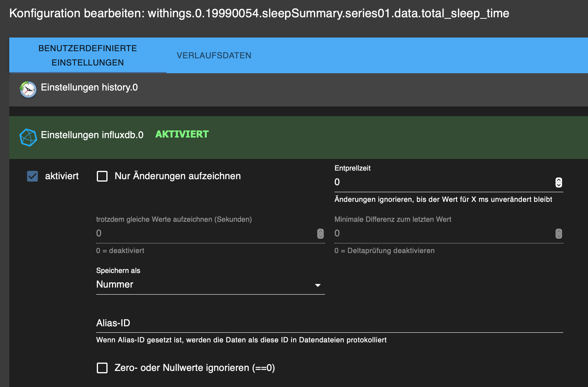
Task: Click the Entprellzeit stepper arrows
Action: [559, 182]
